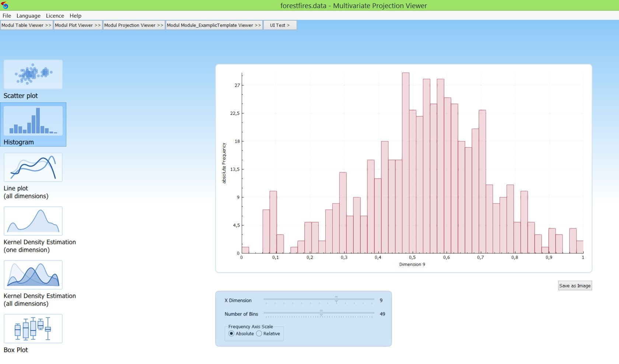Select the Histogram visualization
The width and height of the screenshot is (619, 364).
[x=33, y=125]
